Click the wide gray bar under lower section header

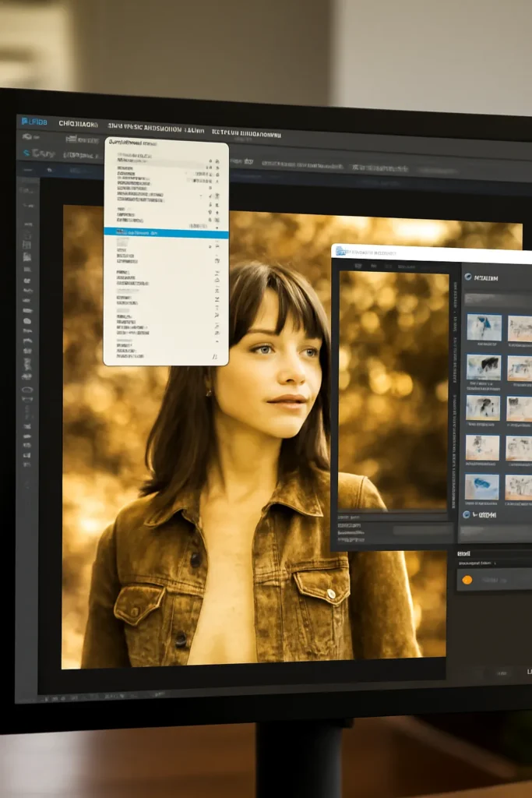(x=495, y=533)
